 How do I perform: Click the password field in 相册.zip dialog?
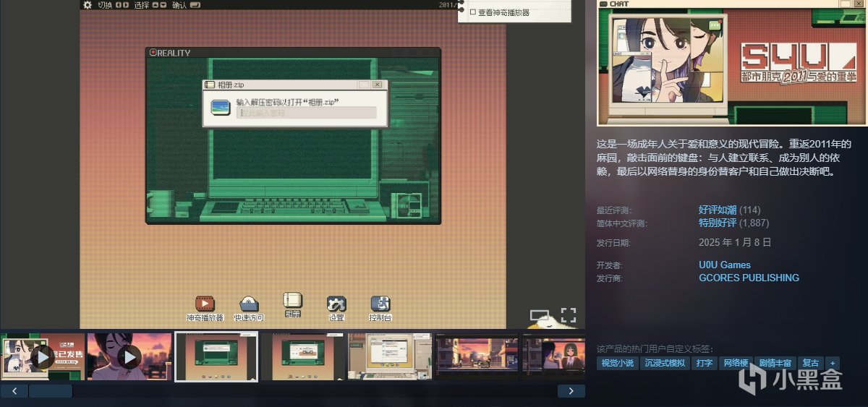click(x=307, y=113)
